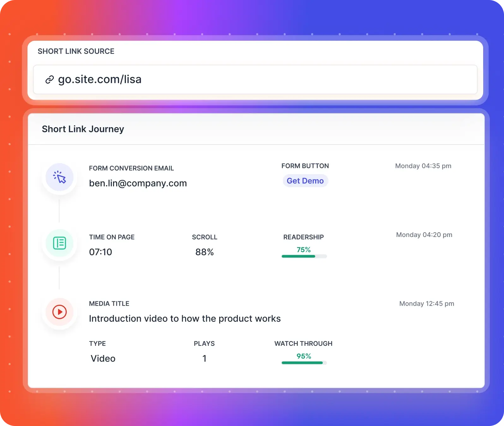Image resolution: width=504 pixels, height=426 pixels.
Task: Open the Introduction video media title
Action: (x=185, y=319)
